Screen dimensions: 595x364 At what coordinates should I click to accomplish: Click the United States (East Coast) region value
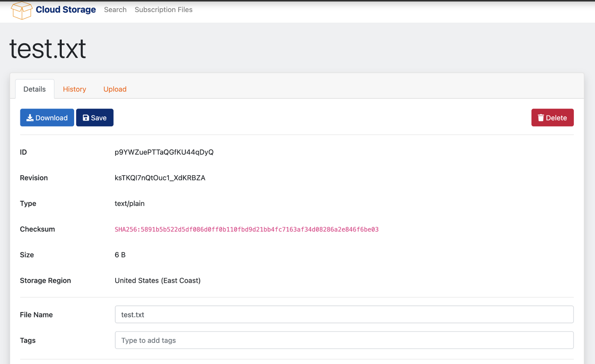pyautogui.click(x=157, y=280)
